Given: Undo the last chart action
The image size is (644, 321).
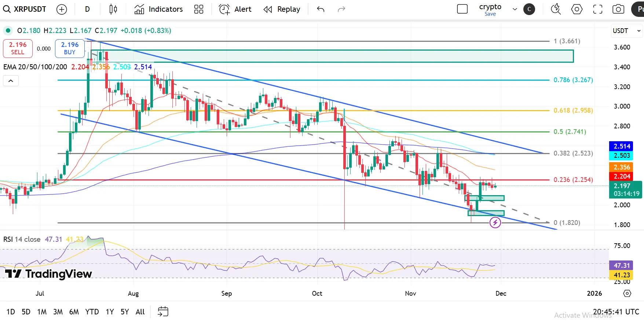Looking at the screenshot, I should tap(321, 9).
